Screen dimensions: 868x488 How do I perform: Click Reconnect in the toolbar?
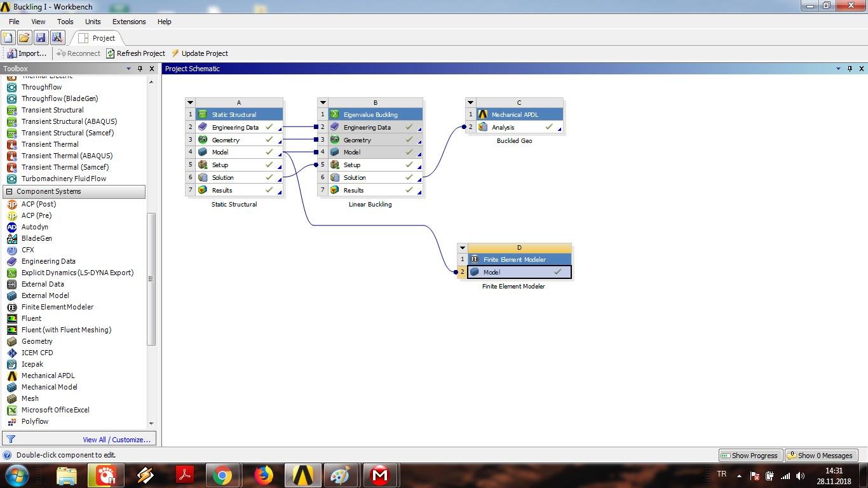[78, 53]
